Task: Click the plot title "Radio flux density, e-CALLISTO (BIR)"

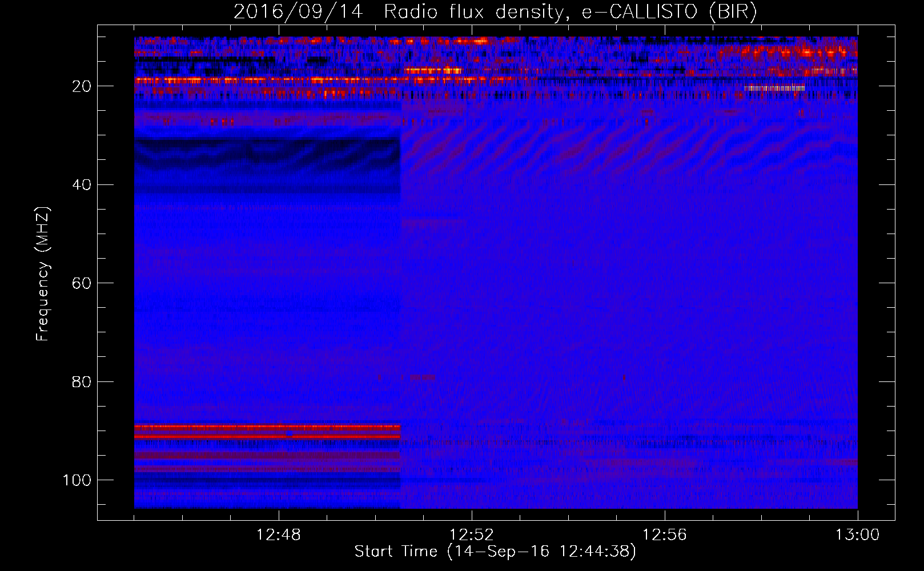Action: (x=570, y=12)
